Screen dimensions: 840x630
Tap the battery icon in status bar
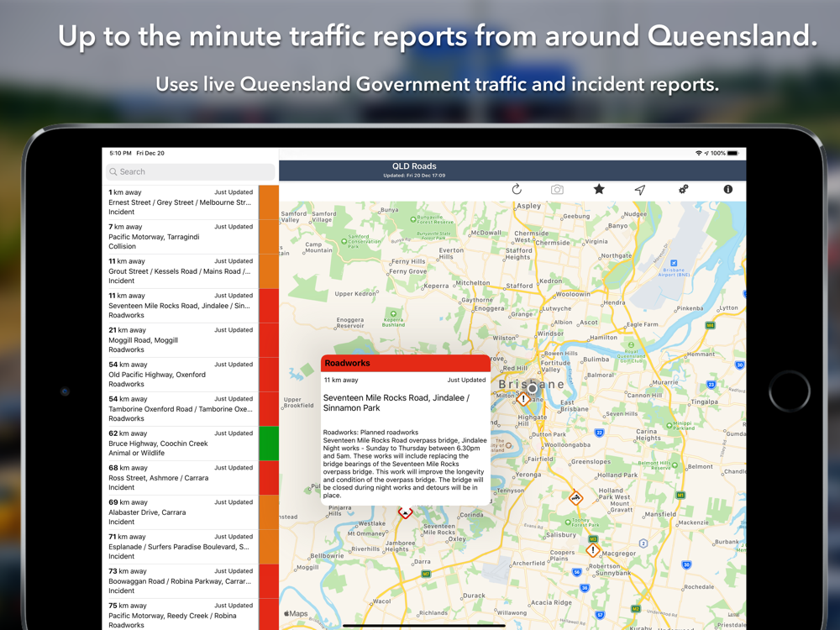pos(732,153)
